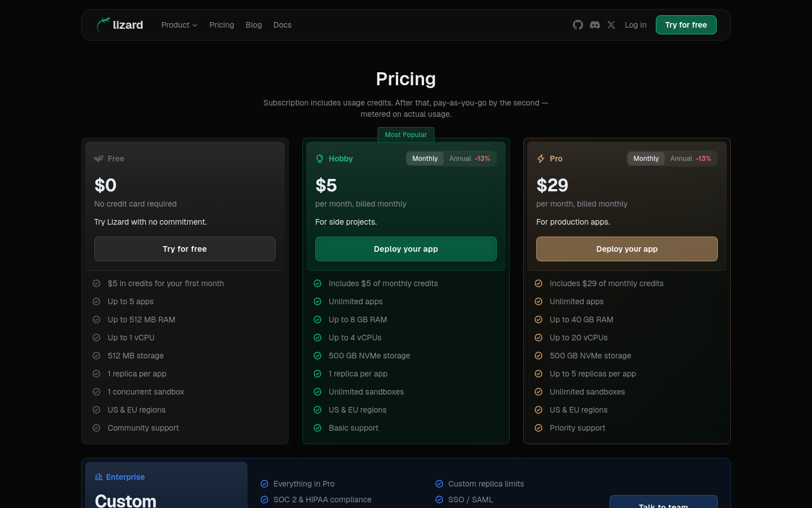Open the Docs nav link
The width and height of the screenshot is (812, 508).
(x=283, y=25)
